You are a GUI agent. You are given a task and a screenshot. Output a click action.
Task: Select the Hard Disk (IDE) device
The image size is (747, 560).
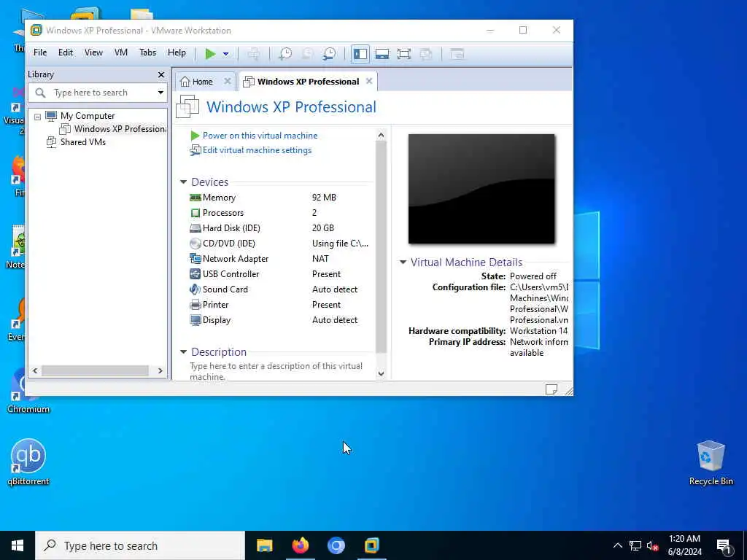pos(279,228)
